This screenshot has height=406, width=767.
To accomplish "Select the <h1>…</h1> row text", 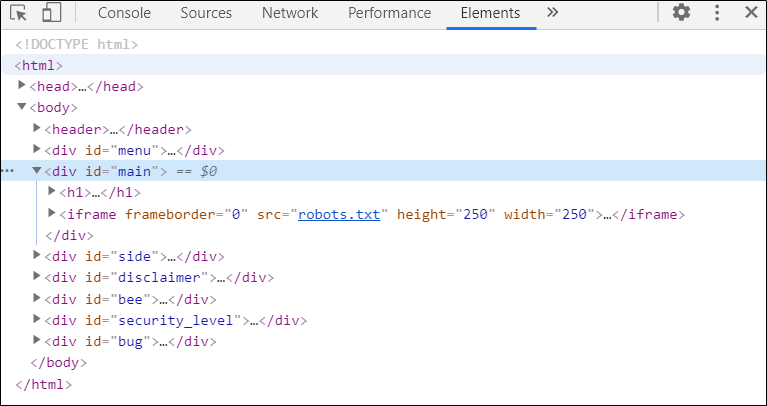I will 100,193.
